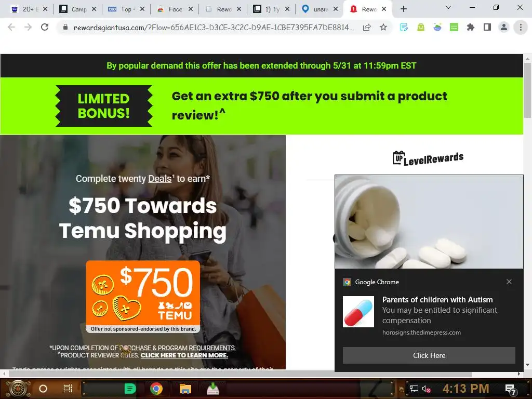Image resolution: width=532 pixels, height=399 pixels.
Task: Click the 'Click Here' notification button
Action: click(x=429, y=355)
